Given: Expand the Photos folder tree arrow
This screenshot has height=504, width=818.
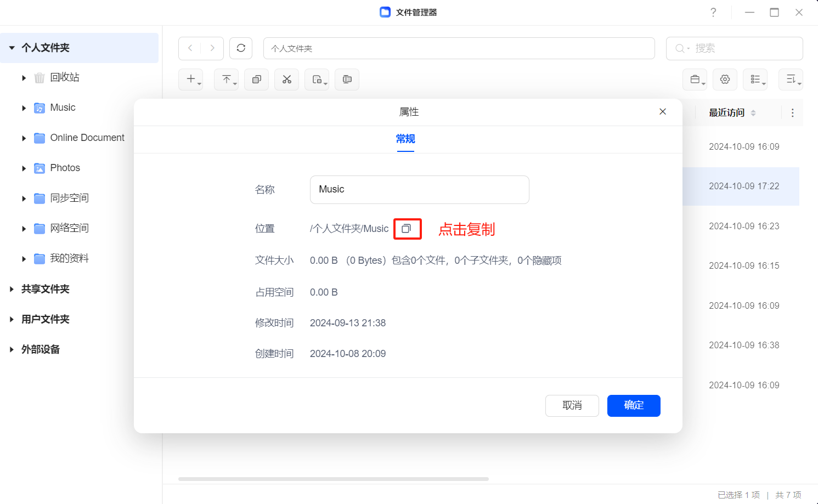Looking at the screenshot, I should (24, 168).
